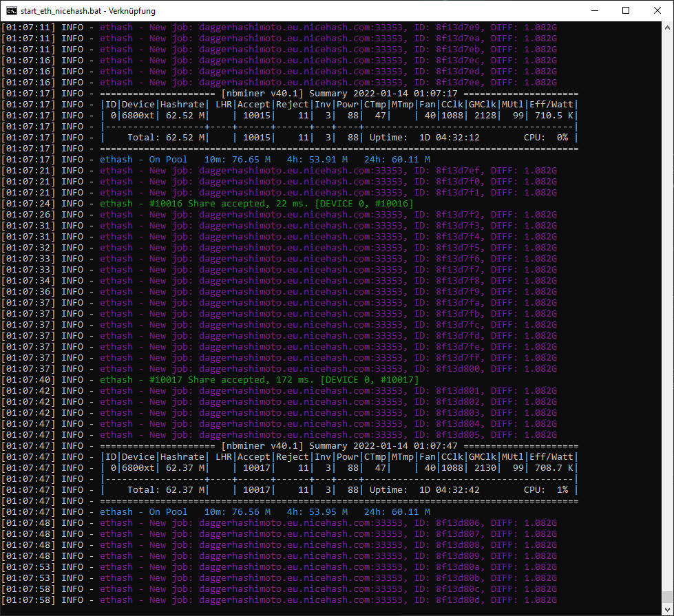
Task: Click CPU value 1%
Action: (x=562, y=489)
